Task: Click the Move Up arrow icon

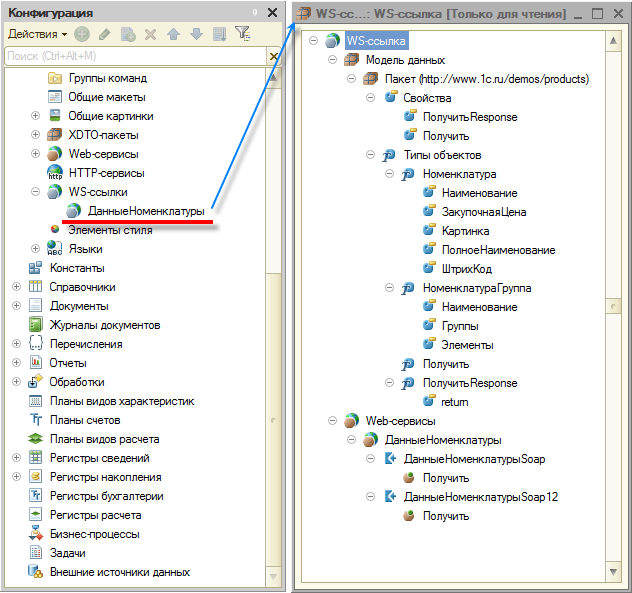Action: click(173, 34)
